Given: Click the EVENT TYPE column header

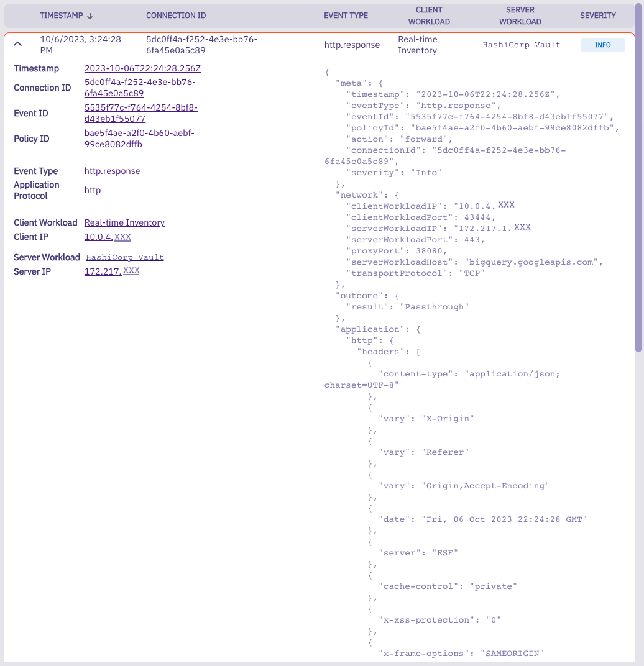Looking at the screenshot, I should [346, 15].
